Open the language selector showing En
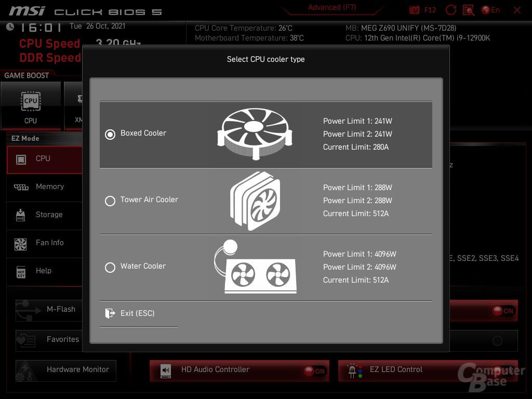 point(491,10)
